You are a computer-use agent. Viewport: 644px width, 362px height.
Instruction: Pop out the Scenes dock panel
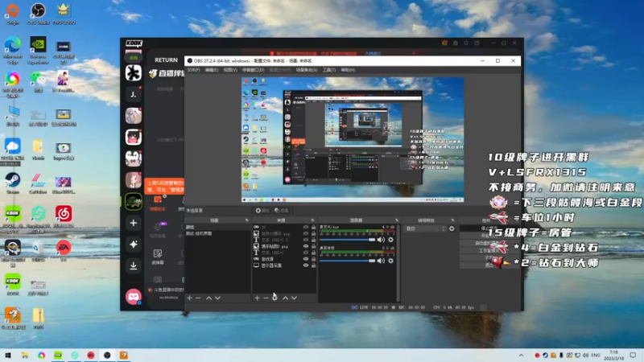[x=246, y=220]
